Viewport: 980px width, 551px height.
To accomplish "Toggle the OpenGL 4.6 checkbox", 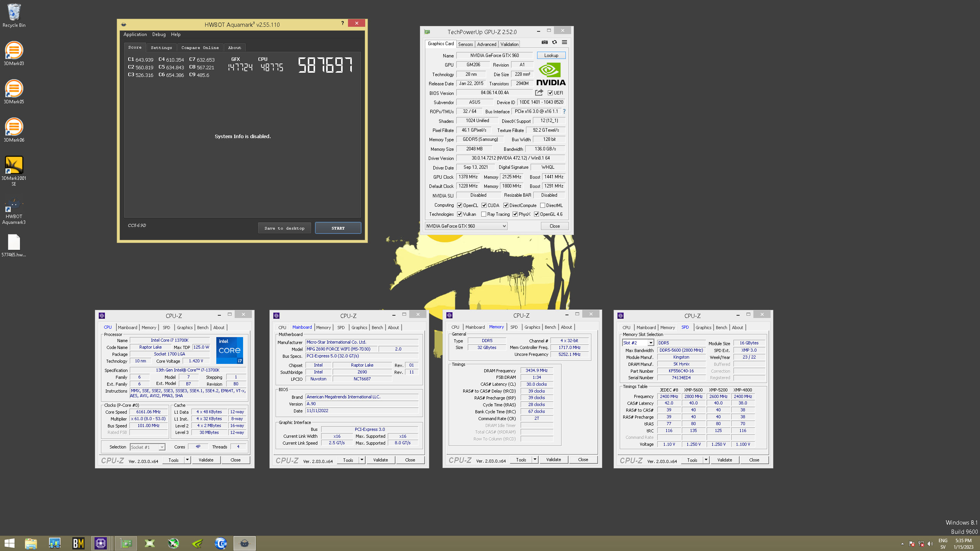I will (x=536, y=214).
